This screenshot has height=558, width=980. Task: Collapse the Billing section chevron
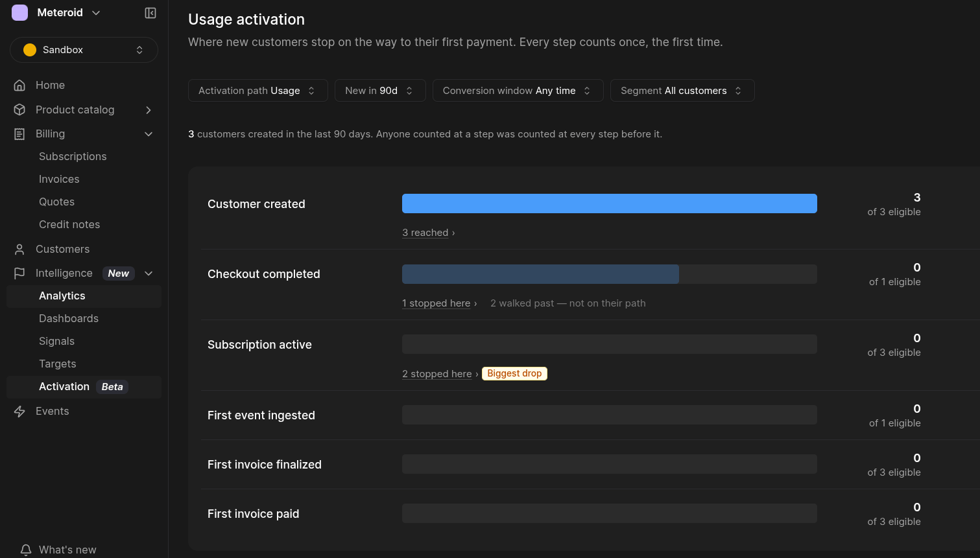(149, 134)
